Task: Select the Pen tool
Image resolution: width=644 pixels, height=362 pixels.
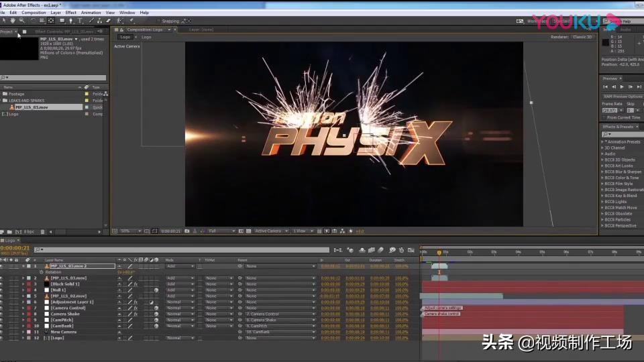Action: [x=70, y=21]
